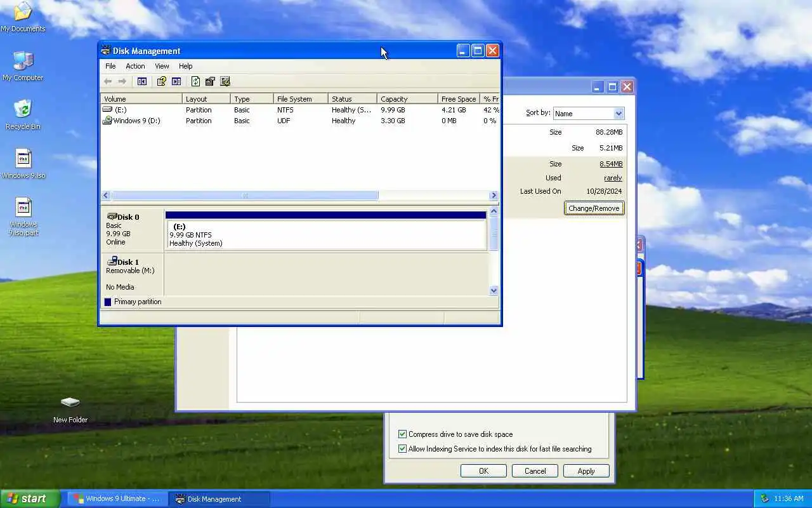Image resolution: width=812 pixels, height=508 pixels.
Task: Sort by the File System column header
Action: [x=301, y=99]
